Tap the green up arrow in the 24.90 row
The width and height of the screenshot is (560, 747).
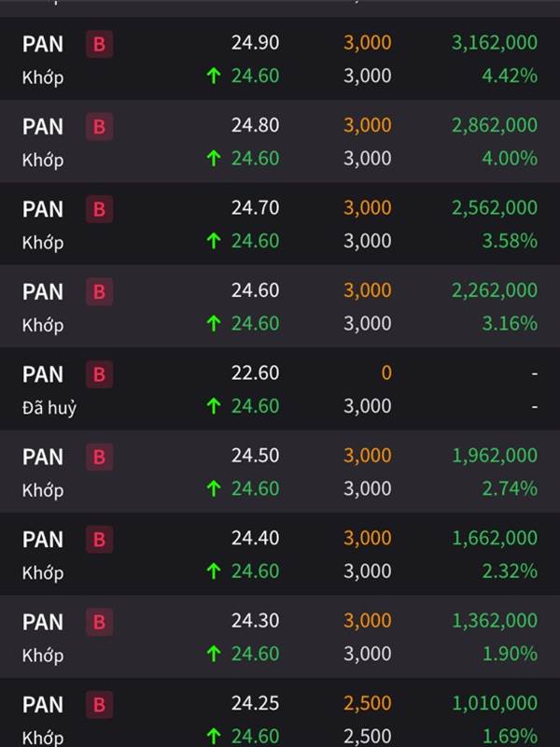214,76
